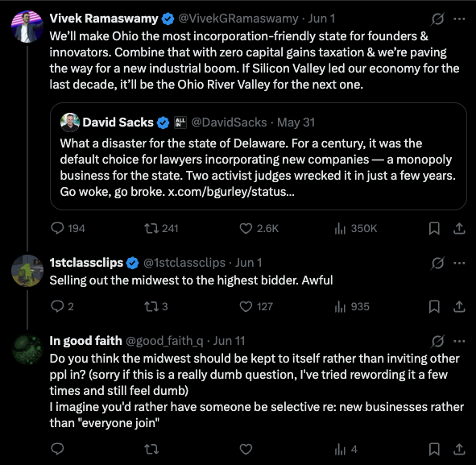The height and width of the screenshot is (465, 476).
Task: View analytics showing 350K views
Action: coord(355,228)
